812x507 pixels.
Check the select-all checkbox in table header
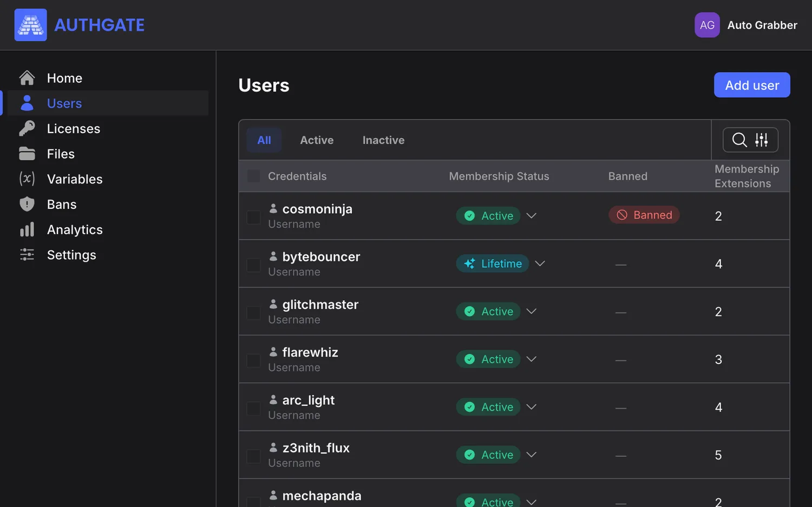253,176
